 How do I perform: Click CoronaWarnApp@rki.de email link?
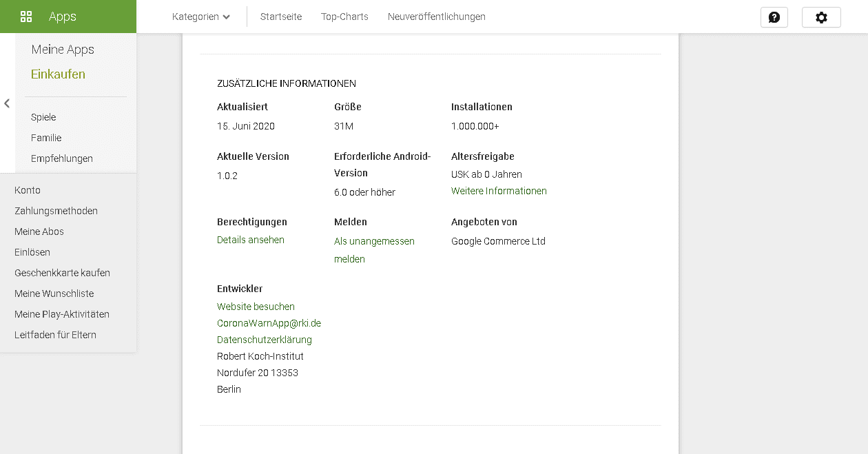269,323
